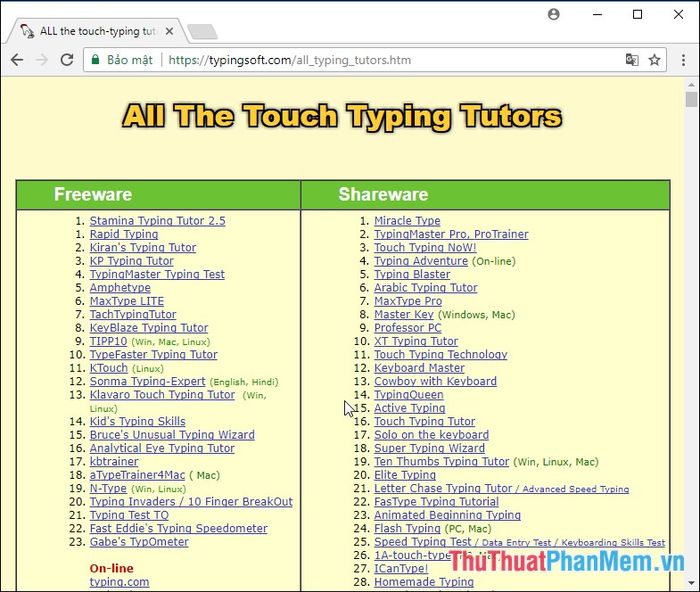Open Typing Invaders / 10 Finger BreakOut link
Image resolution: width=700 pixels, height=592 pixels.
coord(191,502)
